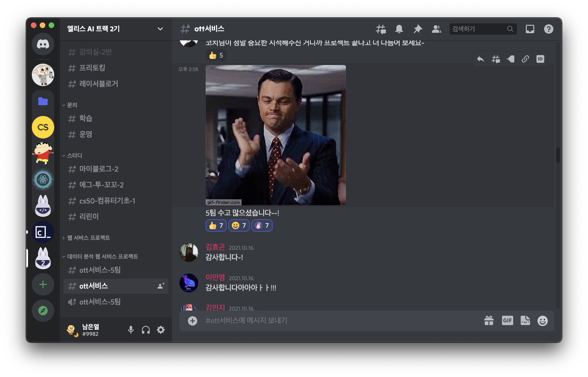Toggle rabbit emoji reaction with 7
588x377 pixels.
pos(262,225)
